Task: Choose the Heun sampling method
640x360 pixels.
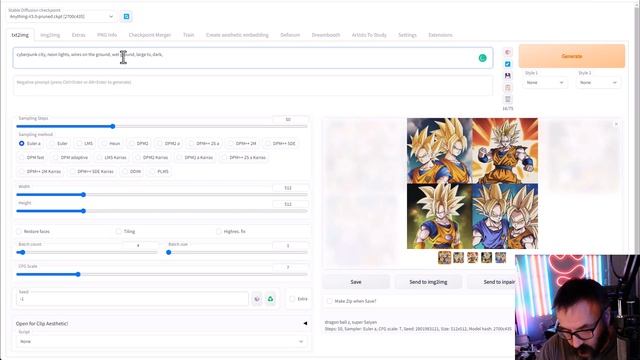Action: [x=111, y=144]
